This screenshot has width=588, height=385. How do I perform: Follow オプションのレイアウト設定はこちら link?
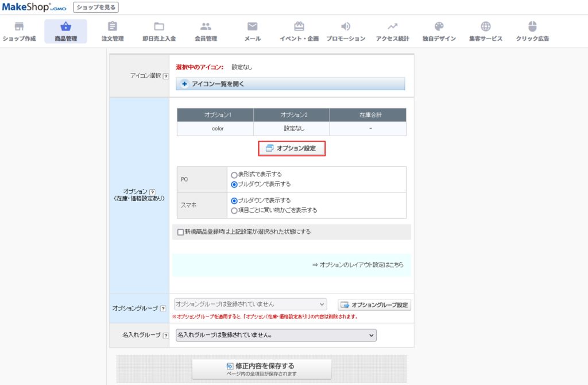pyautogui.click(x=358, y=265)
